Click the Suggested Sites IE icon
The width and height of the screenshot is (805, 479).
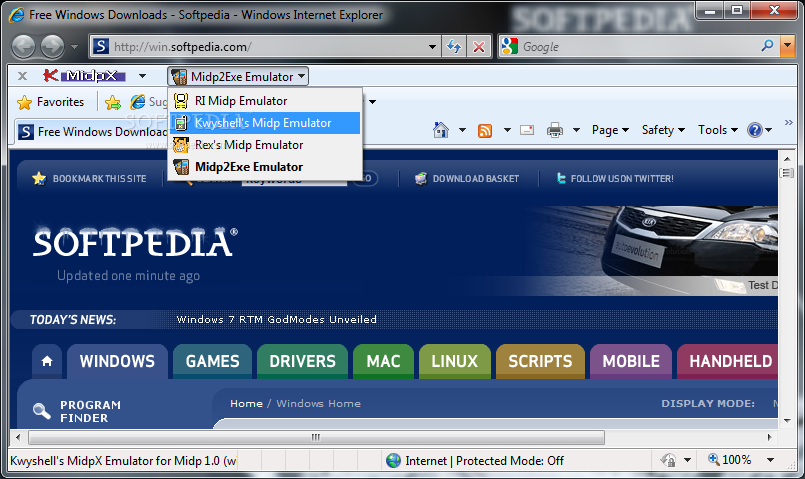point(138,102)
